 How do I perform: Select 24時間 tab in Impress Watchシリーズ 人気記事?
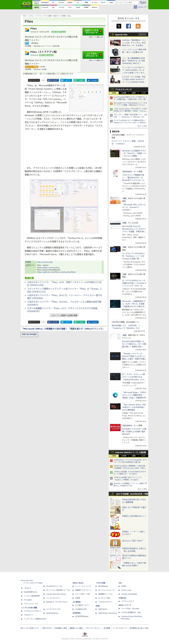click(x=123, y=456)
